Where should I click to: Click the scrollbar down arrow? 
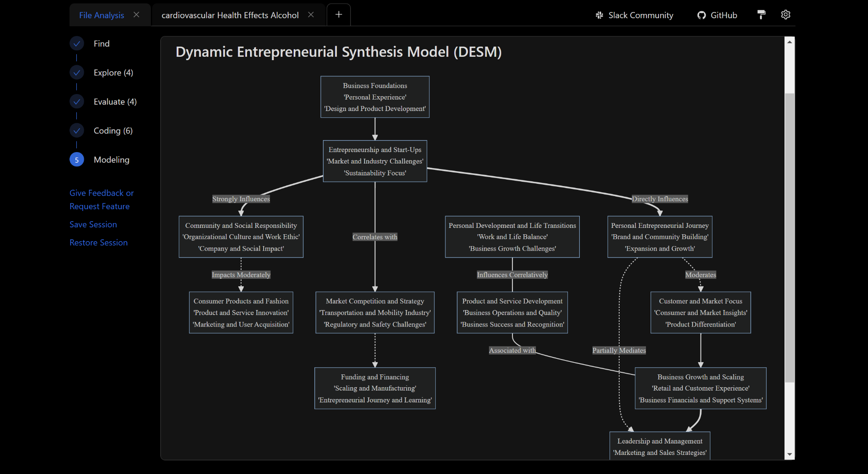pos(789,455)
